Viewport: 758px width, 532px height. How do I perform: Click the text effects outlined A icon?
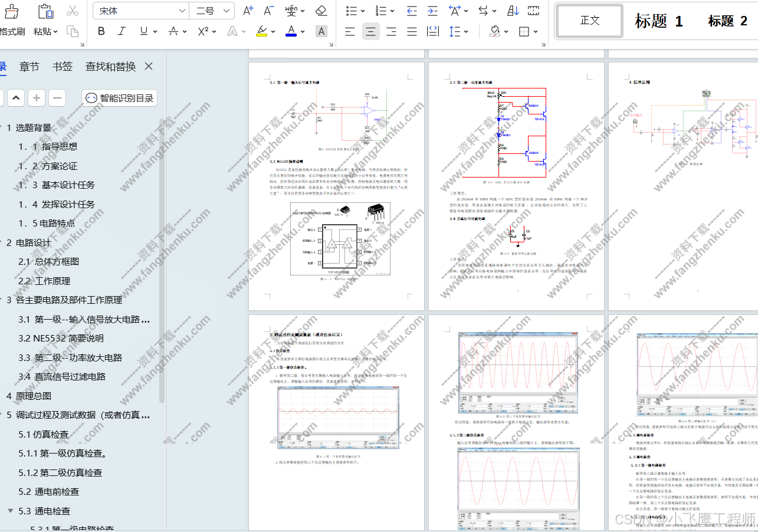point(233,31)
